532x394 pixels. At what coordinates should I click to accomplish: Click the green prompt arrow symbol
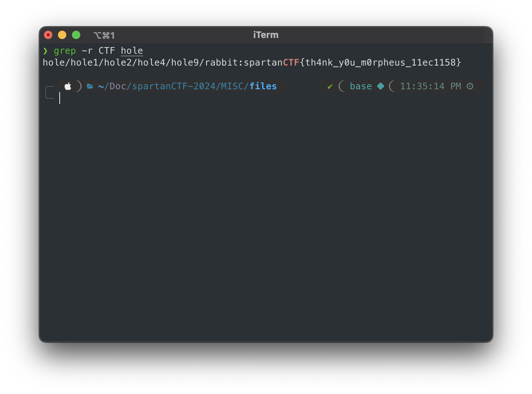pyautogui.click(x=45, y=51)
